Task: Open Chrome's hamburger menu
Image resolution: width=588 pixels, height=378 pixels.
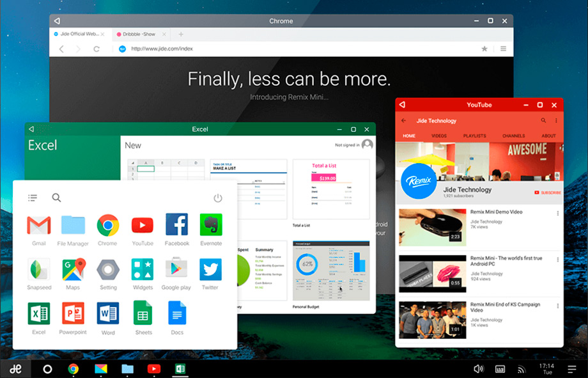Action: click(x=503, y=49)
